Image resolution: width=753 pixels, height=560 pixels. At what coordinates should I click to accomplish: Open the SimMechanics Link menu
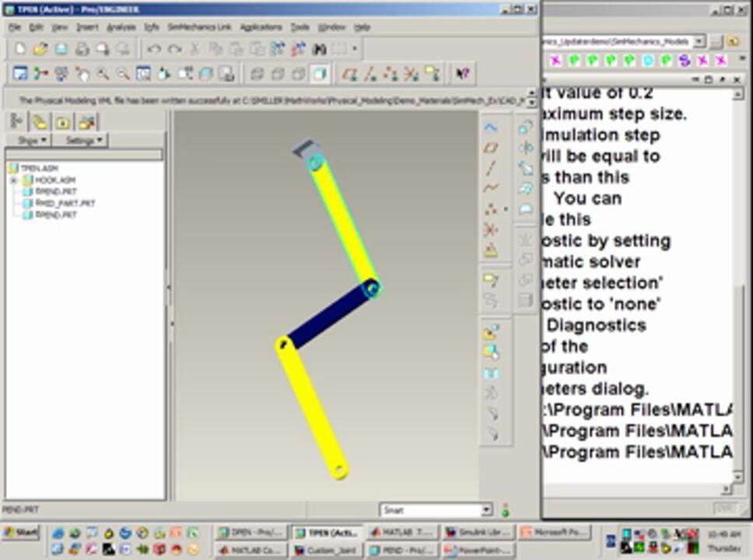[201, 27]
